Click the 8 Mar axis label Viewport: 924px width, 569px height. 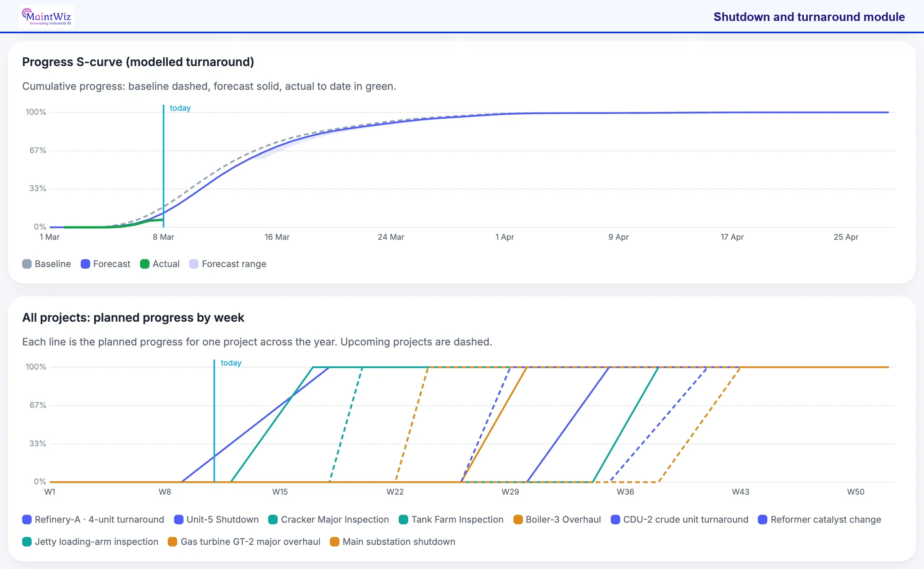[x=163, y=237]
